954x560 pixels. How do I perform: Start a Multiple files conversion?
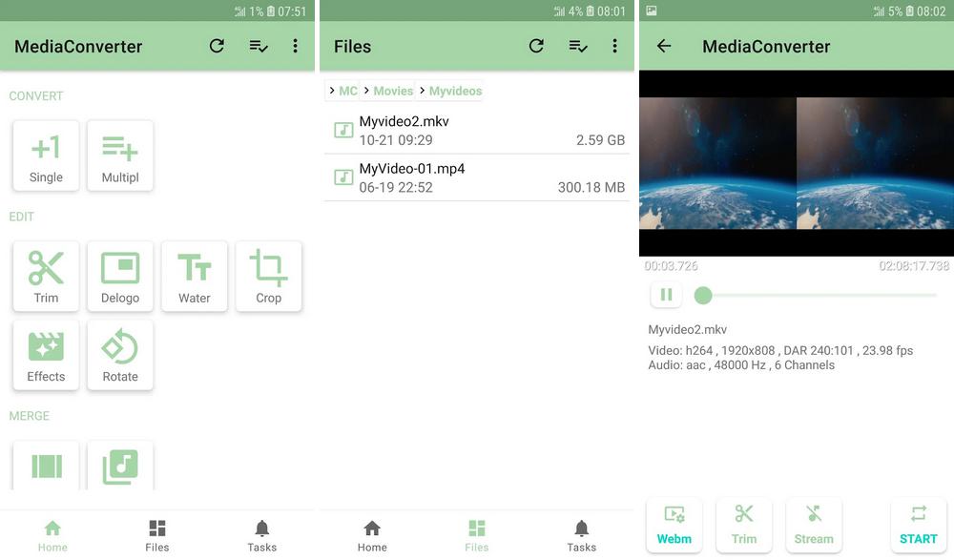click(120, 156)
